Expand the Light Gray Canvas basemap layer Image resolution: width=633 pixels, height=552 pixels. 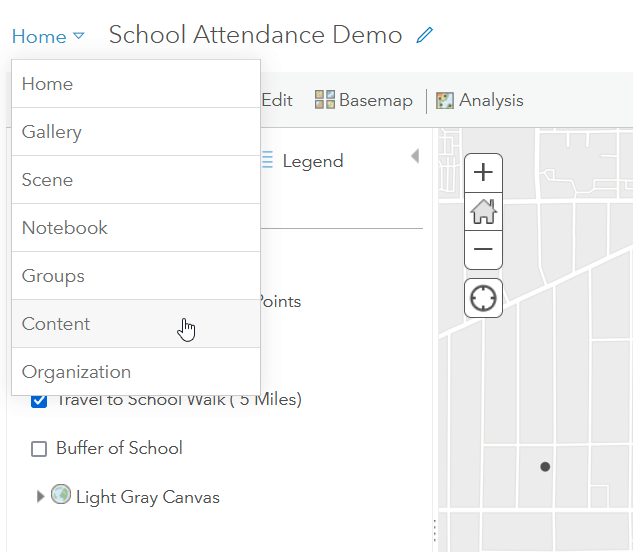pos(41,496)
